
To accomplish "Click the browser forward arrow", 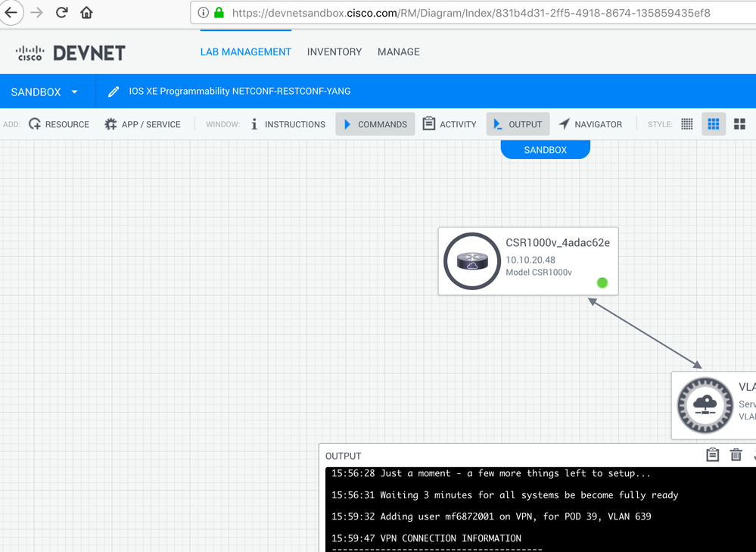I will 36,13.
